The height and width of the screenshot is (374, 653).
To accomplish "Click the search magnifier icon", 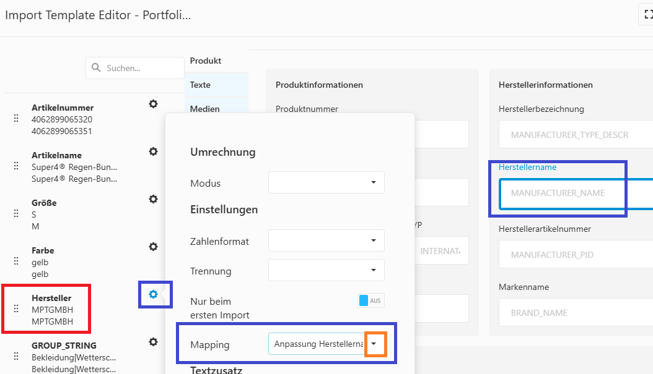I will (96, 67).
